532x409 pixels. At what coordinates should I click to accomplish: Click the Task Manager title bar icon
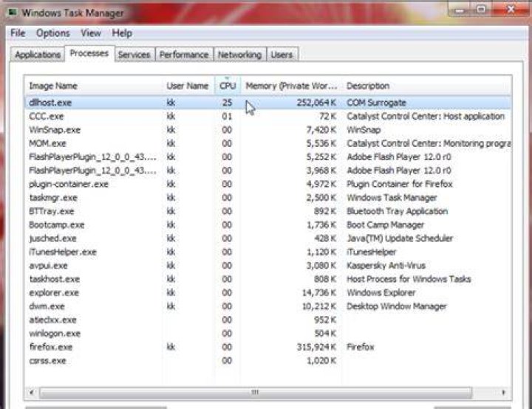click(13, 13)
